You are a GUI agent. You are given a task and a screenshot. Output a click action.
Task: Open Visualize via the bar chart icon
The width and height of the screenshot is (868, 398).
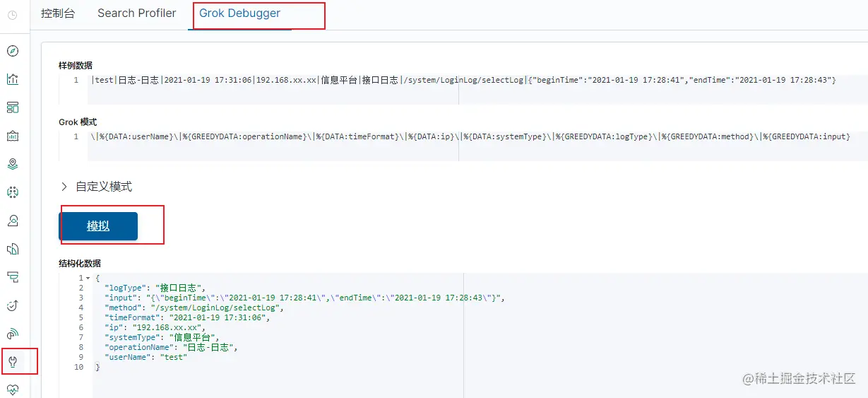coord(12,79)
